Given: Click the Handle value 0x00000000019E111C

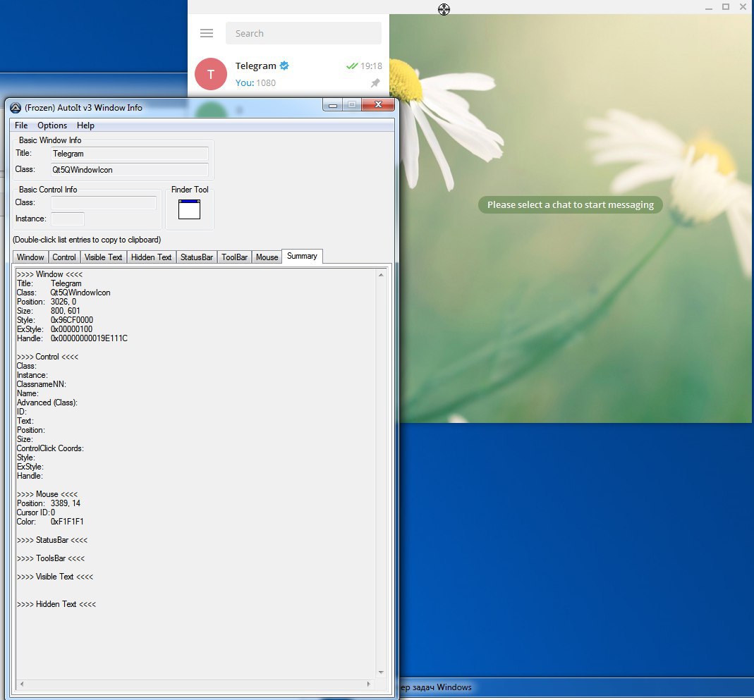Looking at the screenshot, I should (89, 338).
